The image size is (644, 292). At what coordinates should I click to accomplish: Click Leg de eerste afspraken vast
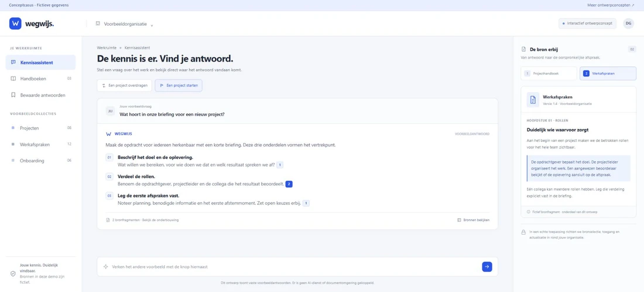pos(148,195)
